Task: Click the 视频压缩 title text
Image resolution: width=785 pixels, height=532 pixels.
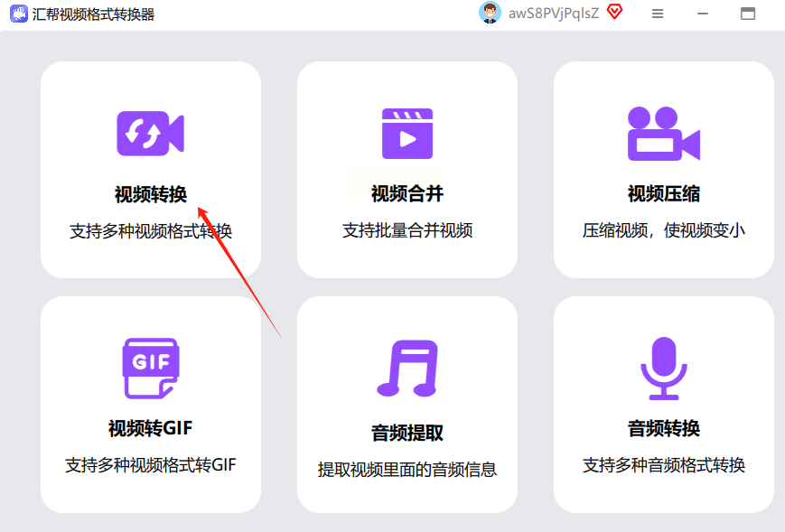Action: [x=664, y=193]
